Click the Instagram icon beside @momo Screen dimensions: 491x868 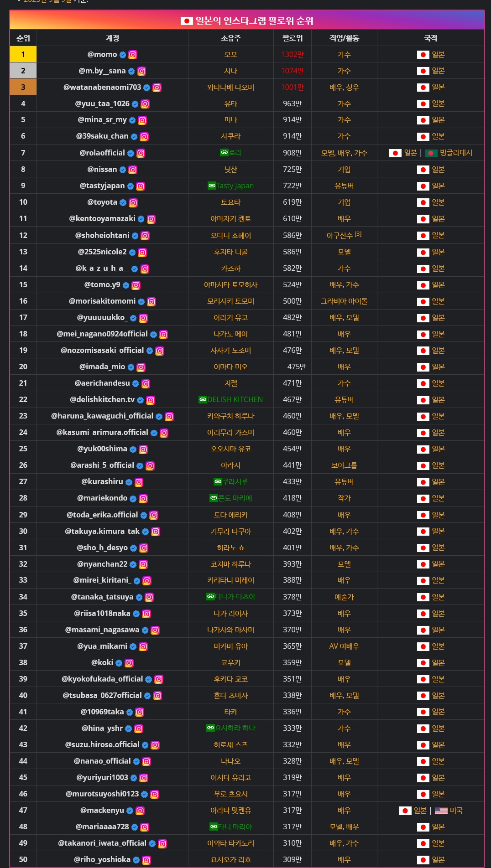133,55
